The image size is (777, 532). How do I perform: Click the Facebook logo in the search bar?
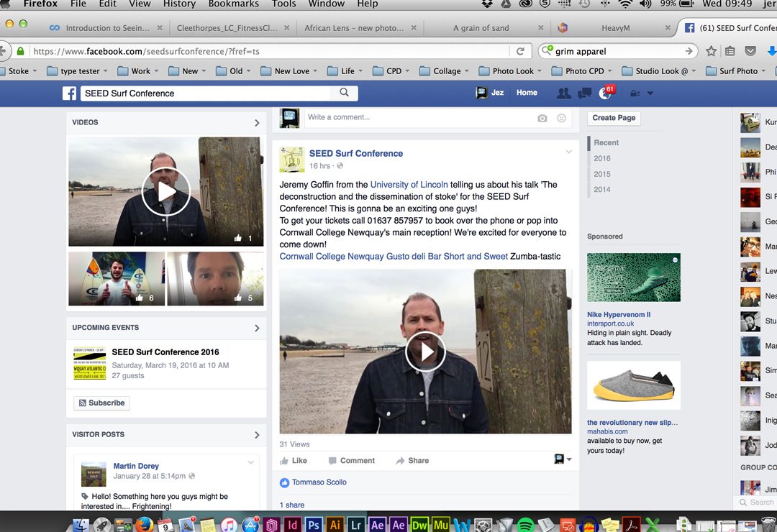pyautogui.click(x=69, y=93)
